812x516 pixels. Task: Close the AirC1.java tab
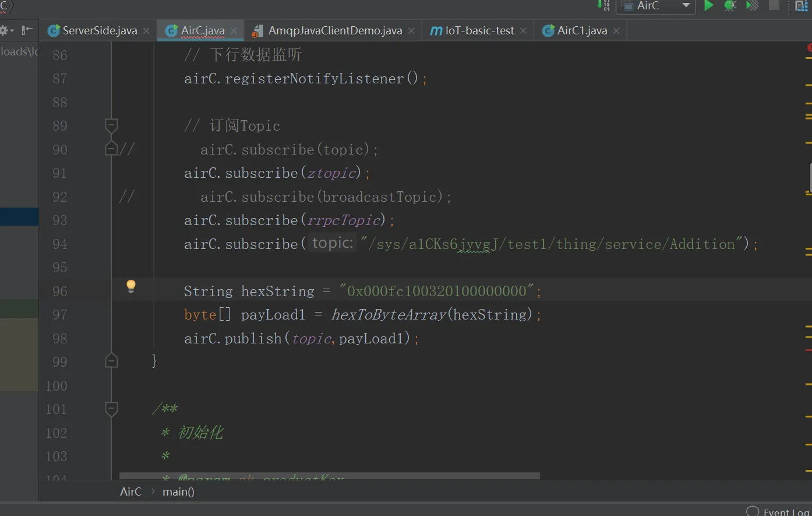point(616,31)
